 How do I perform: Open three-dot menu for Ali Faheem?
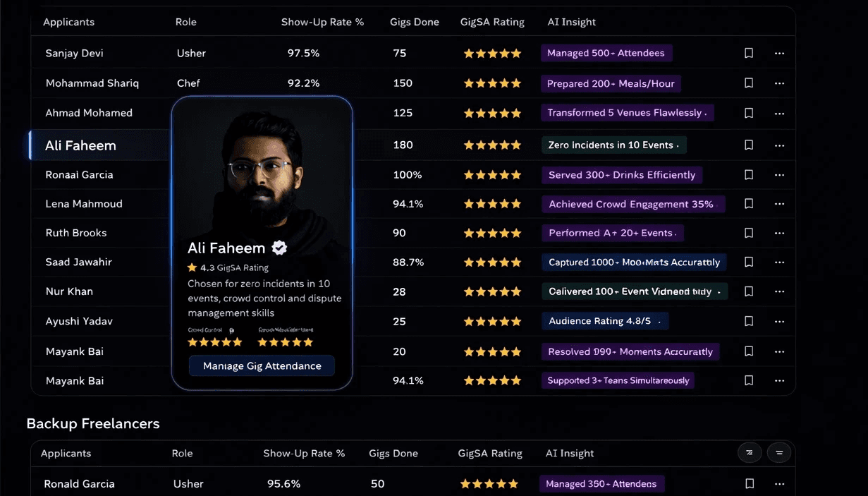coord(779,145)
